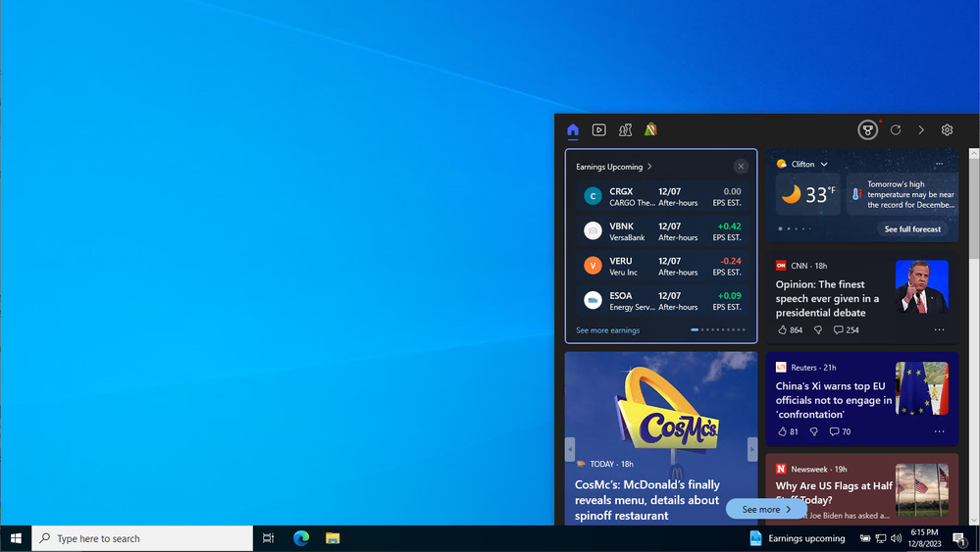This screenshot has height=552, width=980.
Task: Click the earnings card page indicator dots
Action: click(717, 329)
